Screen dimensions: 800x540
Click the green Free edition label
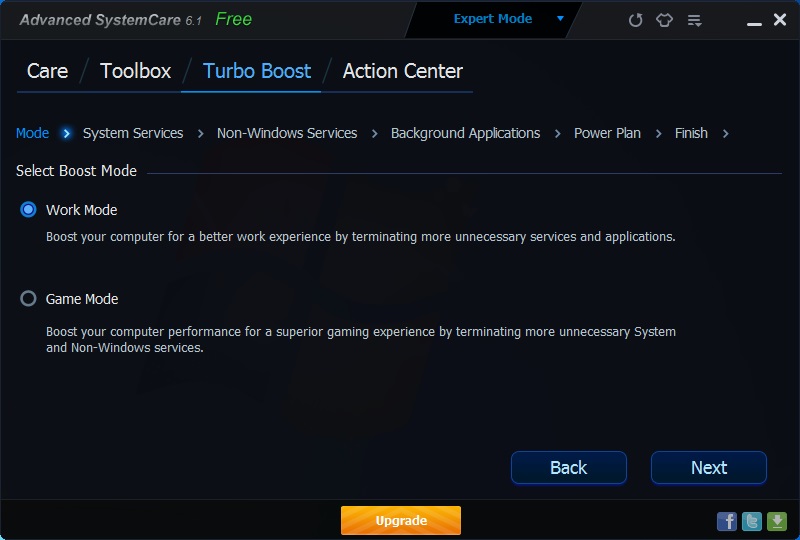[x=233, y=19]
